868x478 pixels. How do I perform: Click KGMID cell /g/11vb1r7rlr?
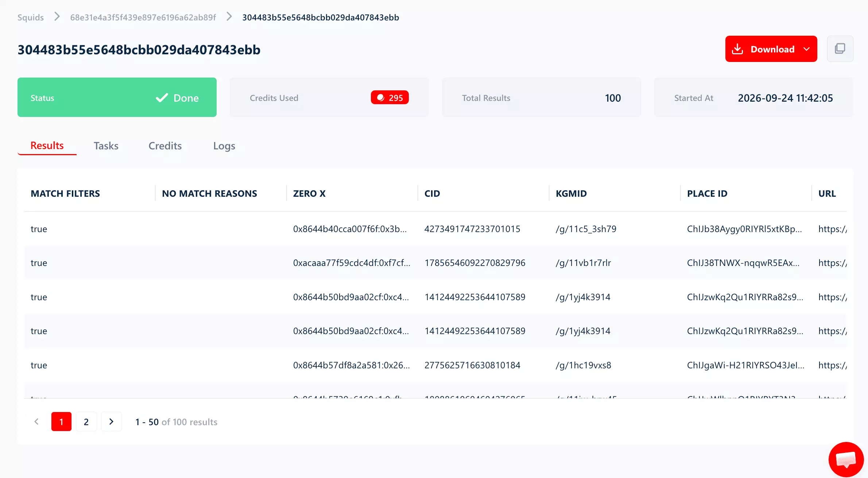[584, 263]
